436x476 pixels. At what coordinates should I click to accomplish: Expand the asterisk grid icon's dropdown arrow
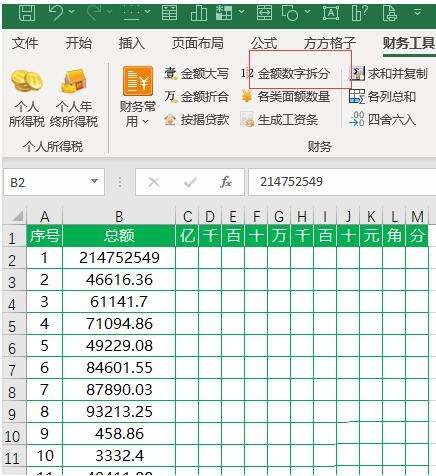tap(242, 12)
